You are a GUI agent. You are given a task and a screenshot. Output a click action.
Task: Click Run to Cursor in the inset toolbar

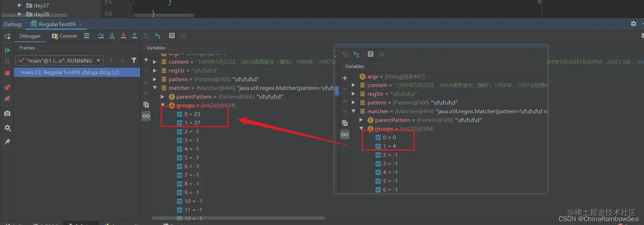[x=356, y=54]
